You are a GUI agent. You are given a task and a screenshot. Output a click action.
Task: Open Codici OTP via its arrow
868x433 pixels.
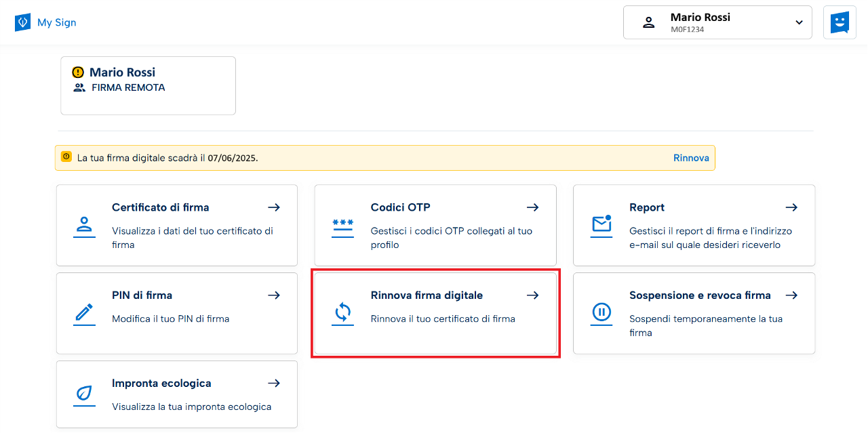532,207
